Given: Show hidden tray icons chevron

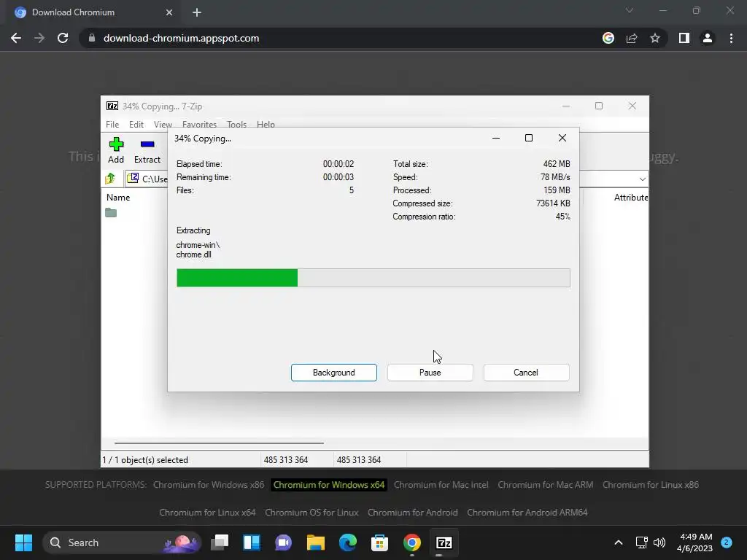Looking at the screenshot, I should pyautogui.click(x=619, y=542).
